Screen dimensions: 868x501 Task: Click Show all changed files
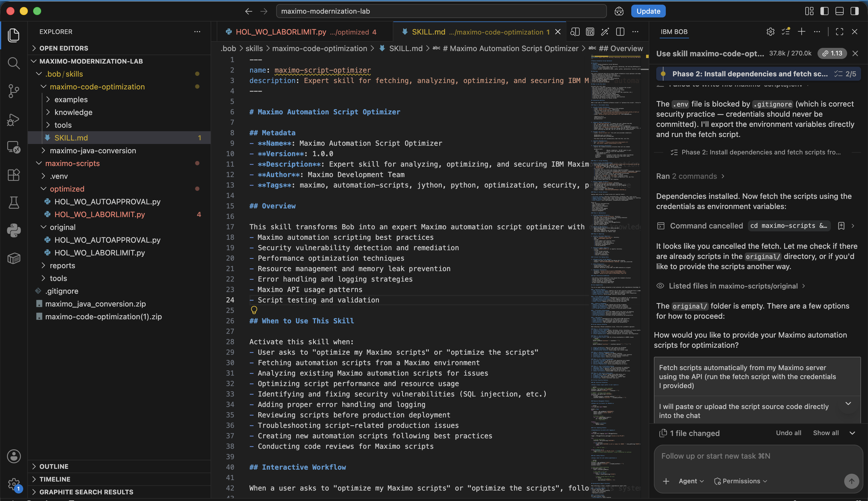tap(826, 433)
